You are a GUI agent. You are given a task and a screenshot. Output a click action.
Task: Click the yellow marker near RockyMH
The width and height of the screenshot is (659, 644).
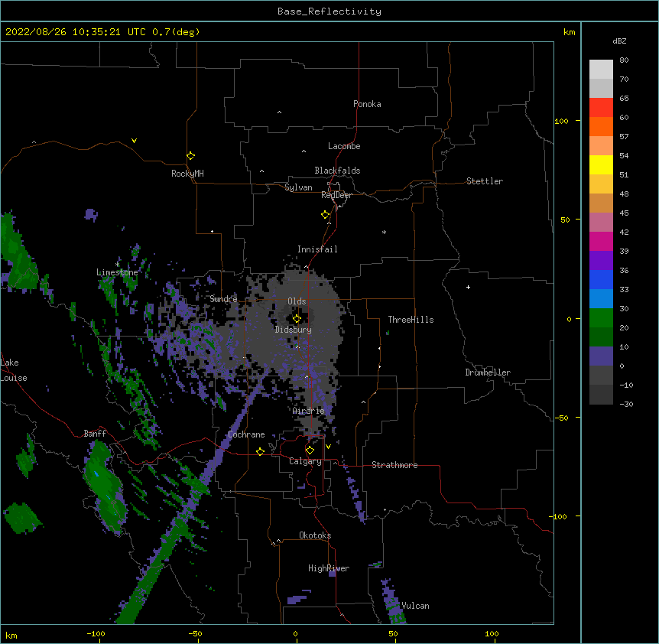[190, 155]
